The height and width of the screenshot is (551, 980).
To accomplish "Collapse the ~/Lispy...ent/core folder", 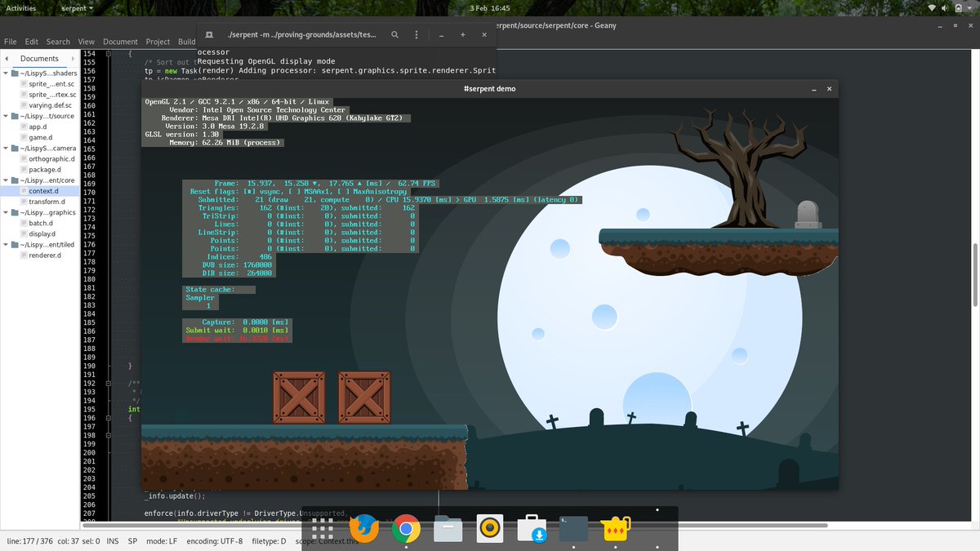I will pyautogui.click(x=6, y=180).
